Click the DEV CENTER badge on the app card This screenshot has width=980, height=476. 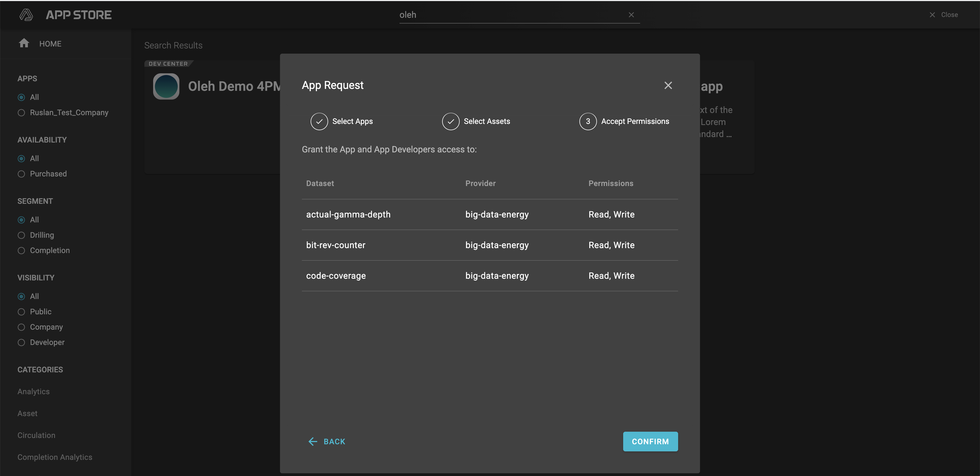tap(168, 63)
